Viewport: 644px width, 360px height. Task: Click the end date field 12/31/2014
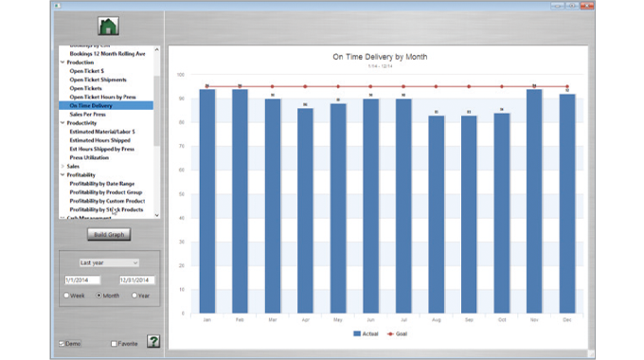pos(136,279)
